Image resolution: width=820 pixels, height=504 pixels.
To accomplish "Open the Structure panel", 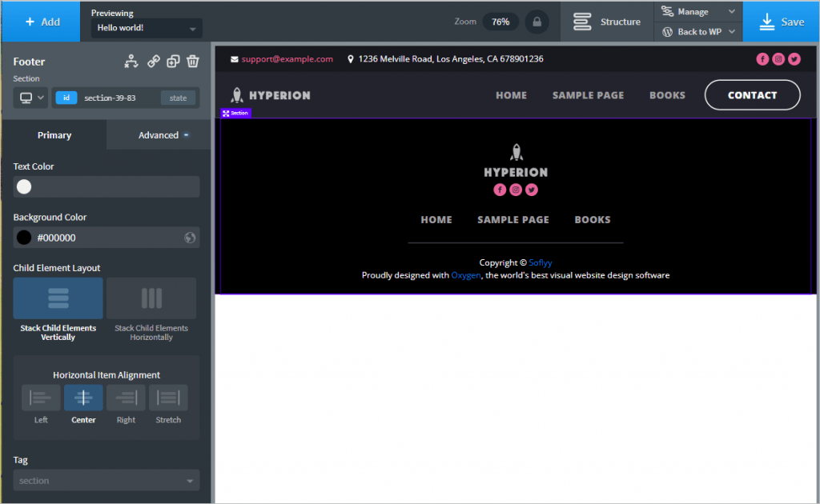I will 607,22.
